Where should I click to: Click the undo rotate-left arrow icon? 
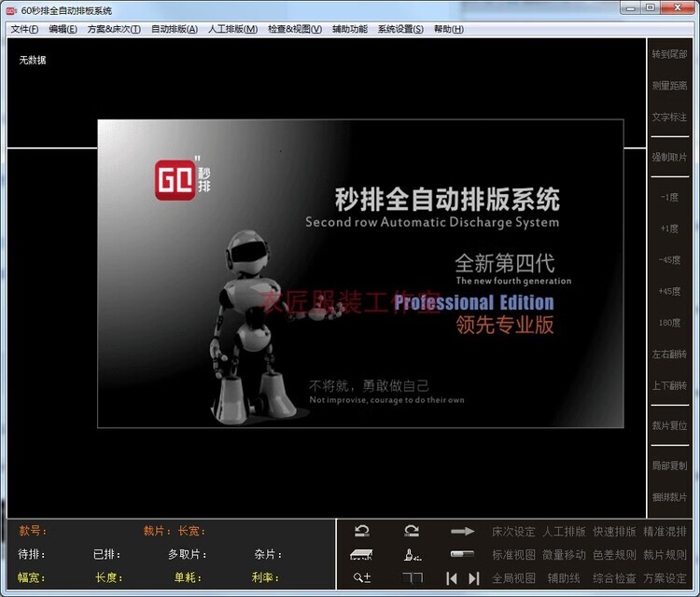tap(362, 531)
